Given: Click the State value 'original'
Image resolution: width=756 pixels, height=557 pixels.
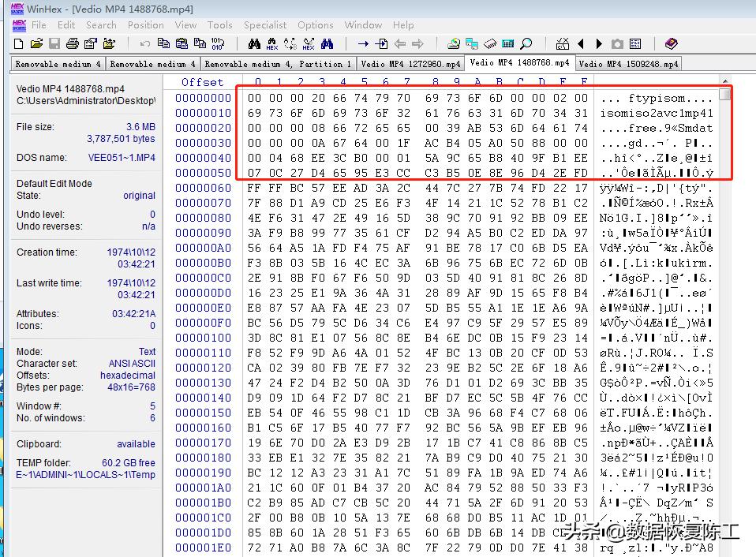Looking at the screenshot, I should pos(140,196).
